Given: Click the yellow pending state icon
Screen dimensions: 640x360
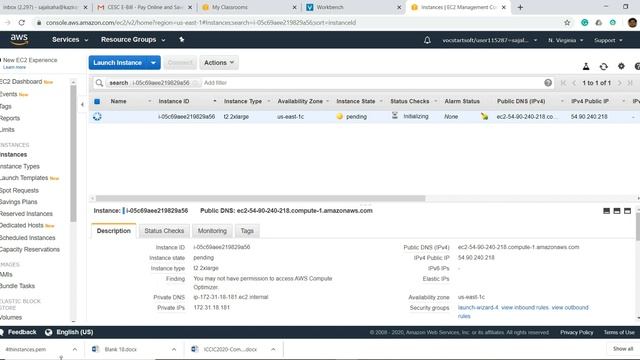Looking at the screenshot, I should coord(340,116).
